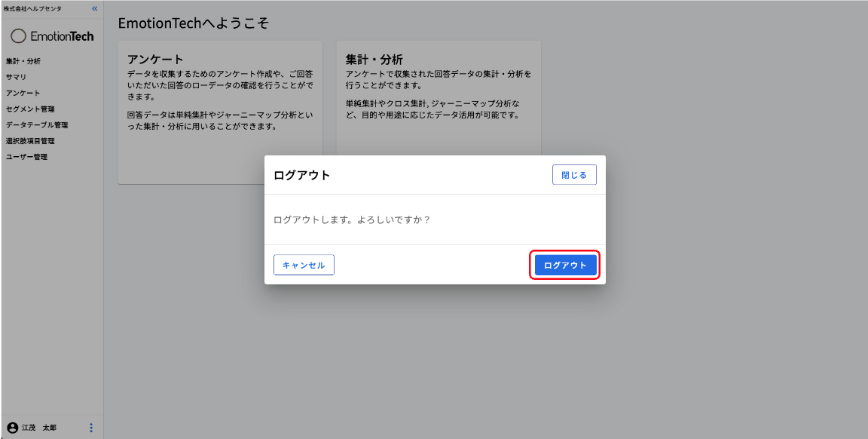Open 選択肢項目管理 in the sidebar

point(30,141)
